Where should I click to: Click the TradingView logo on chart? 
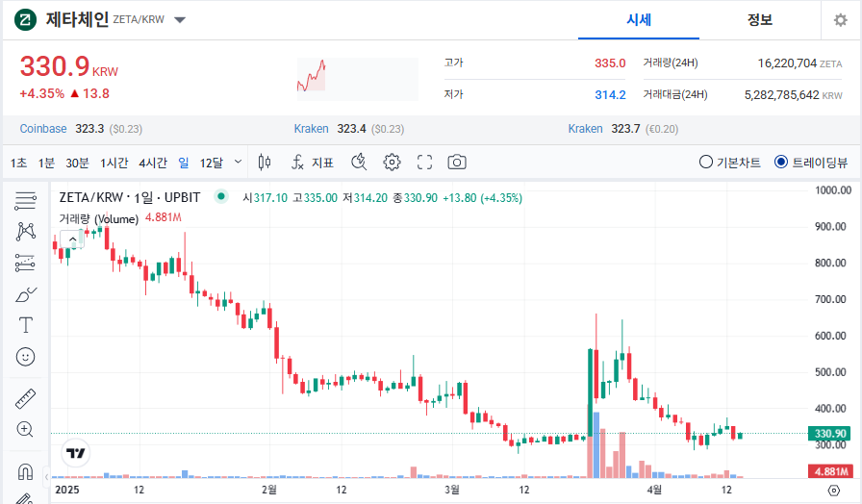click(x=75, y=453)
